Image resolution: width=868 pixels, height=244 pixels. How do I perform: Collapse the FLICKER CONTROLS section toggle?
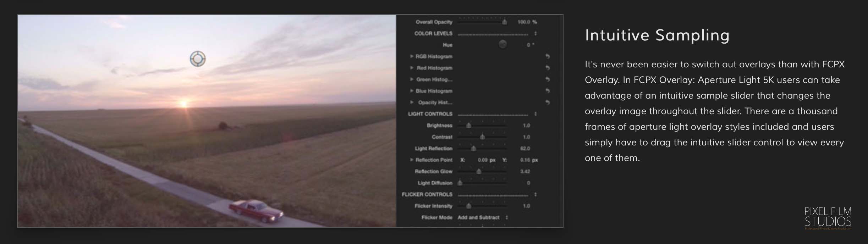pyautogui.click(x=535, y=194)
